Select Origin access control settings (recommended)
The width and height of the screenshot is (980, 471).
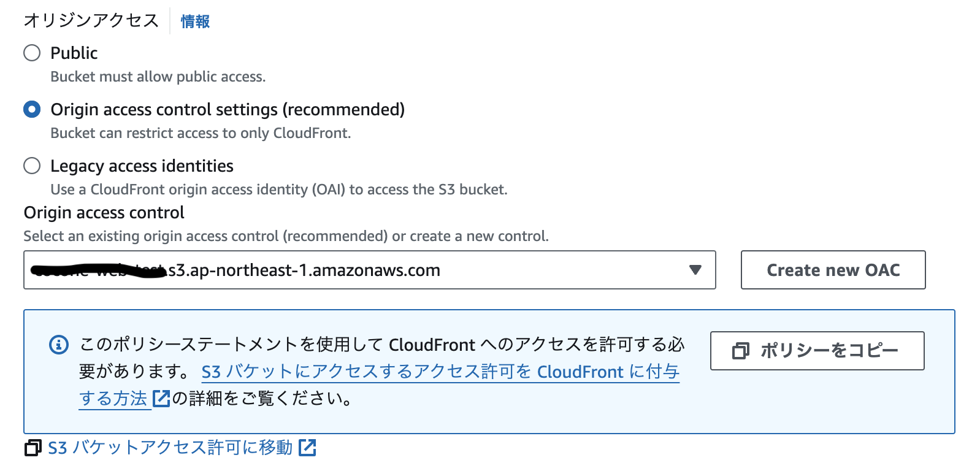tap(31, 110)
